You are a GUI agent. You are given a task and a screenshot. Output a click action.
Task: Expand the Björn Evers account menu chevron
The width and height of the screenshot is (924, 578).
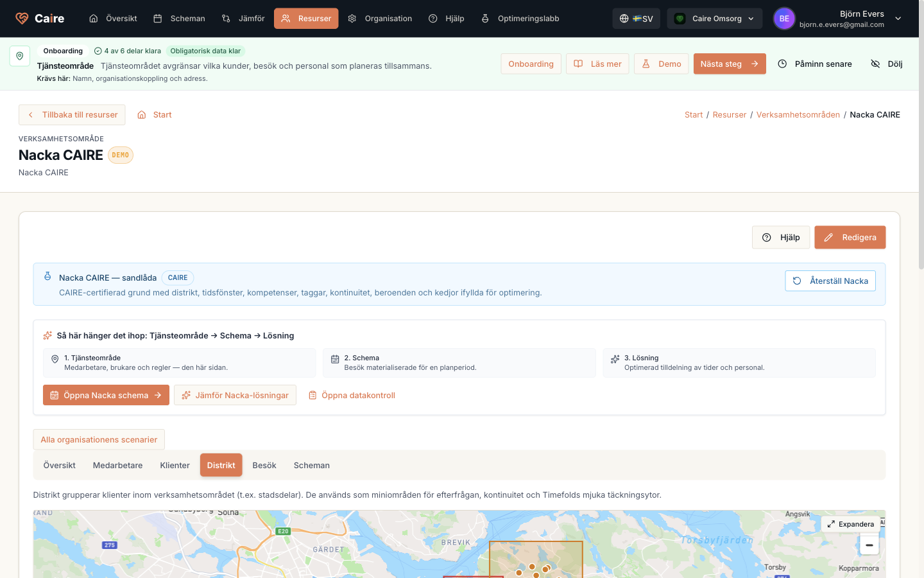tap(898, 19)
